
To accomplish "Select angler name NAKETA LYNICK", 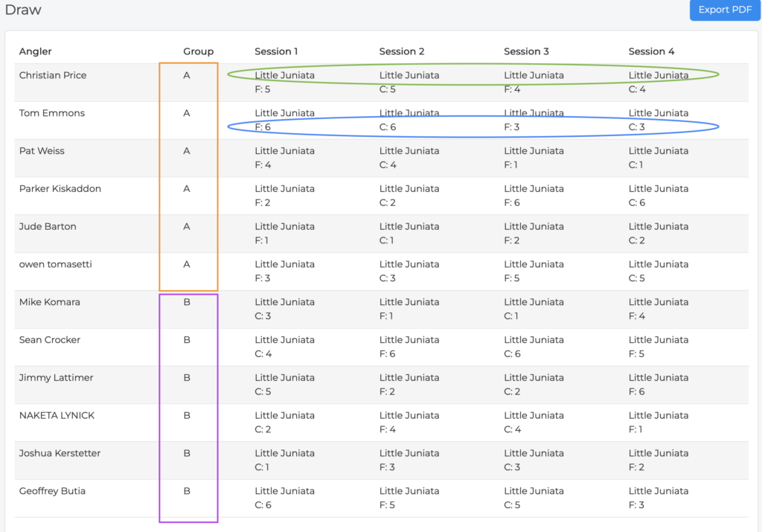I will point(57,416).
